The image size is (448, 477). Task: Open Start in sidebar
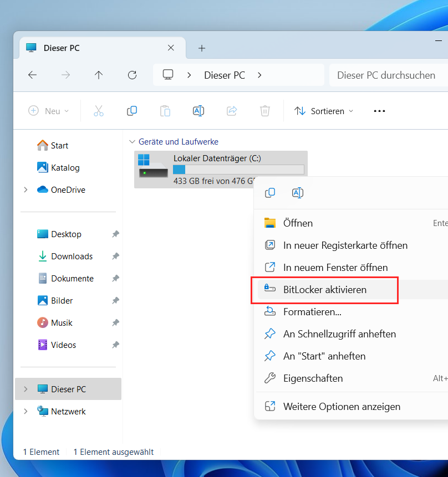point(53,145)
